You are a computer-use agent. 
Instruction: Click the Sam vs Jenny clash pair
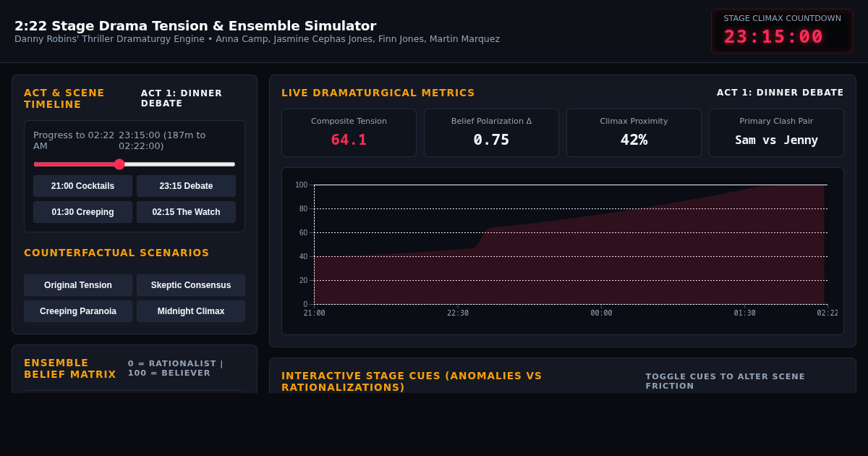pyautogui.click(x=776, y=140)
